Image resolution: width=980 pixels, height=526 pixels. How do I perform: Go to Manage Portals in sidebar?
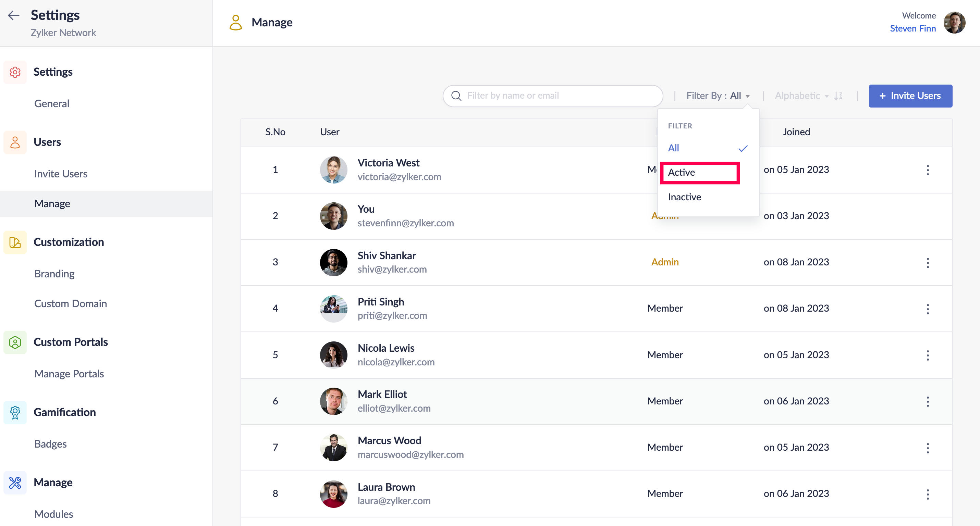pos(69,374)
